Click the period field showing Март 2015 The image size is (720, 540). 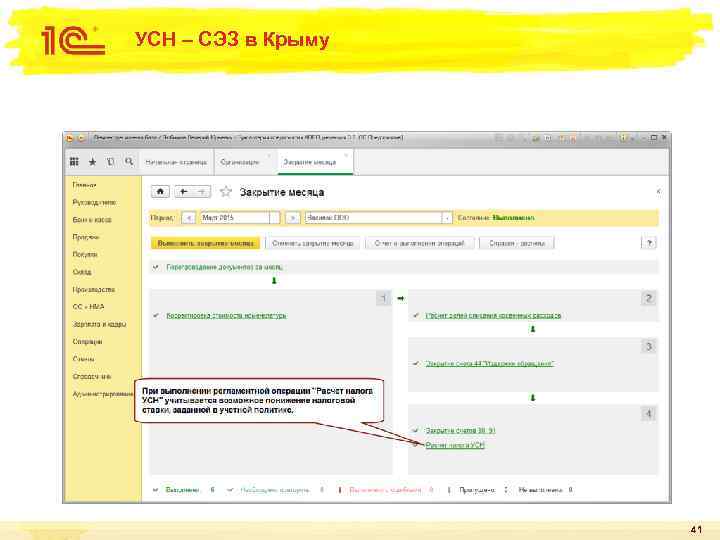point(235,218)
